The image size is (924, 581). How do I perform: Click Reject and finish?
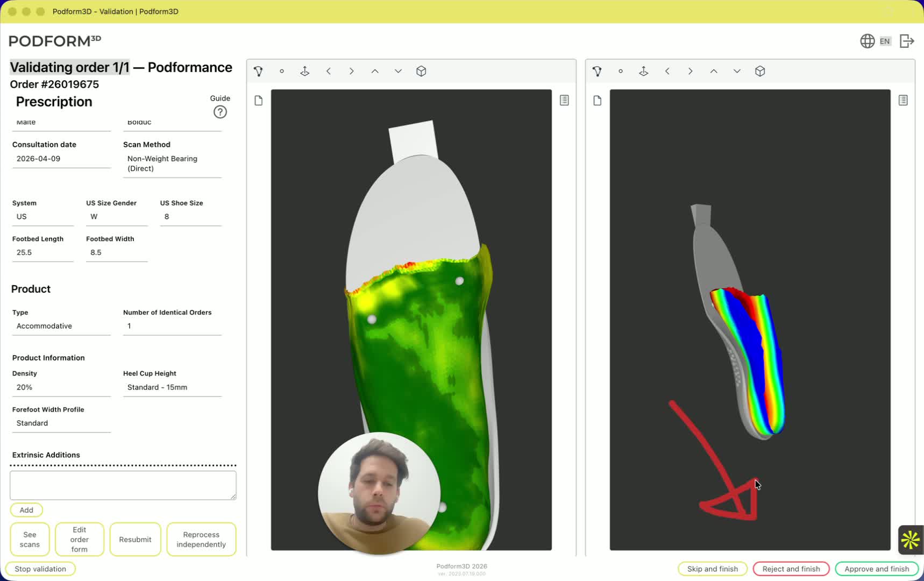pyautogui.click(x=791, y=569)
